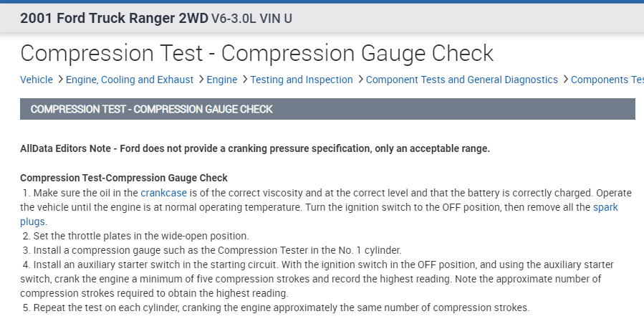Click chevron following Engine, Cooling and Exhaust
The image size is (644, 324).
pos(201,80)
